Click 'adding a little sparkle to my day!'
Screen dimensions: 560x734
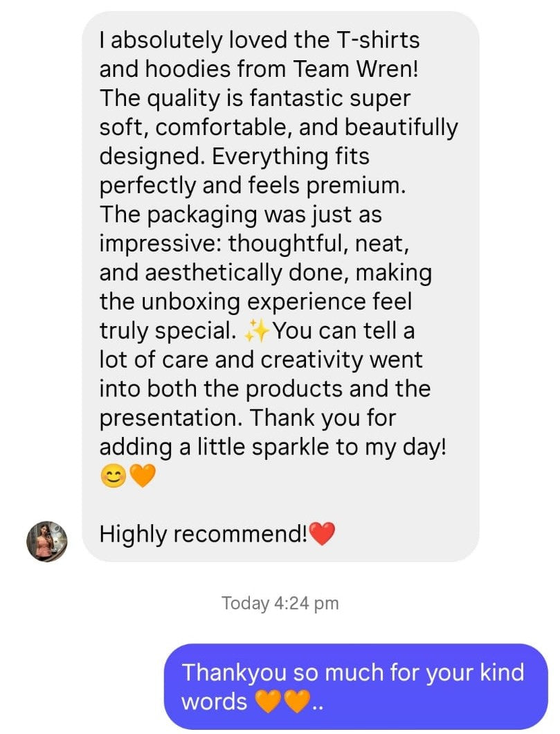click(273, 447)
